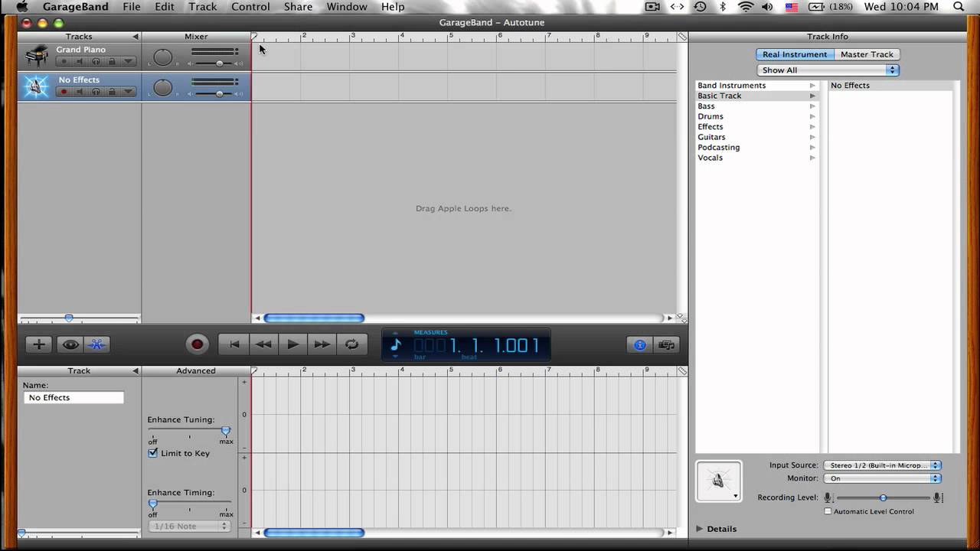The image size is (980, 551).
Task: Solo the Grand Piano track with headphones icon
Action: [96, 61]
